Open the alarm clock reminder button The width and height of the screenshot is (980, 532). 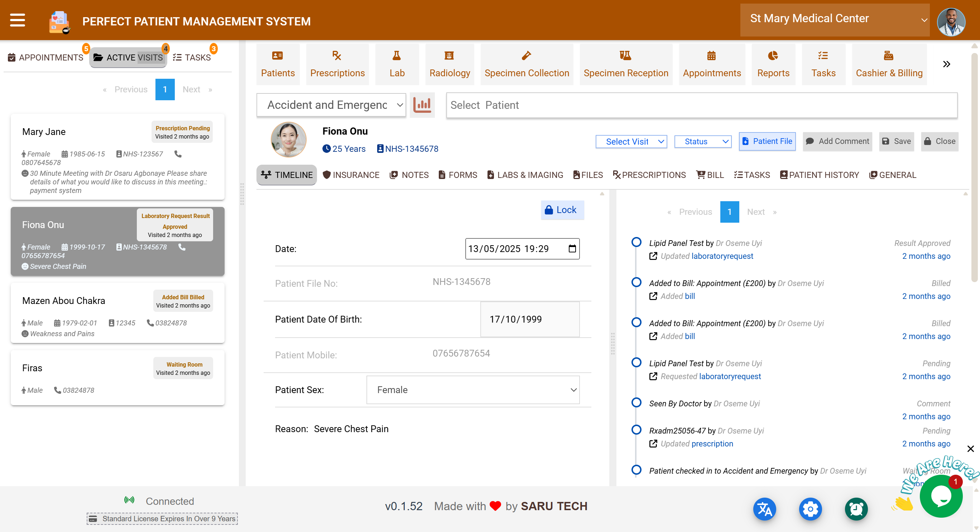click(856, 509)
